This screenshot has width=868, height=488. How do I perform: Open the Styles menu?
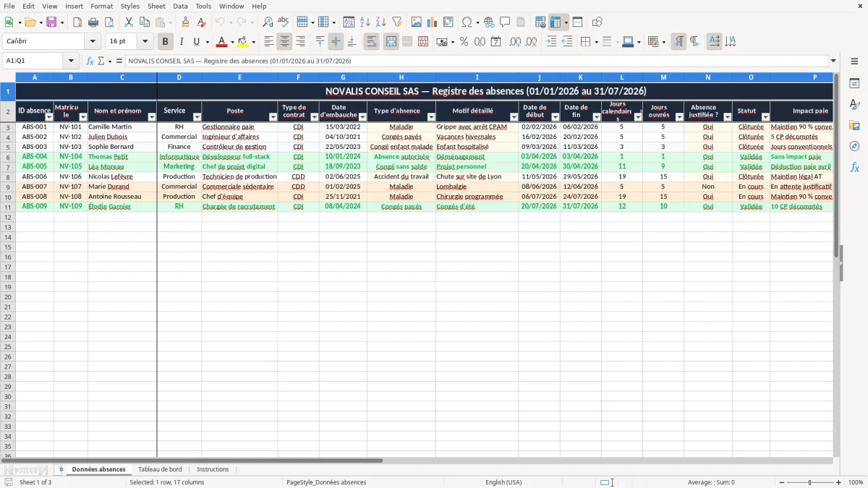click(130, 6)
